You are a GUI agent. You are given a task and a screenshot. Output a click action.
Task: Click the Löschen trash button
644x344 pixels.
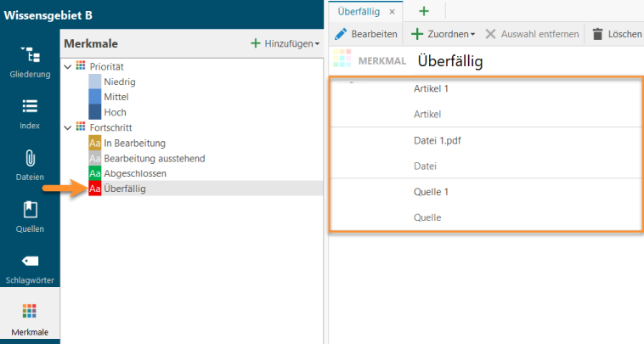coord(617,34)
